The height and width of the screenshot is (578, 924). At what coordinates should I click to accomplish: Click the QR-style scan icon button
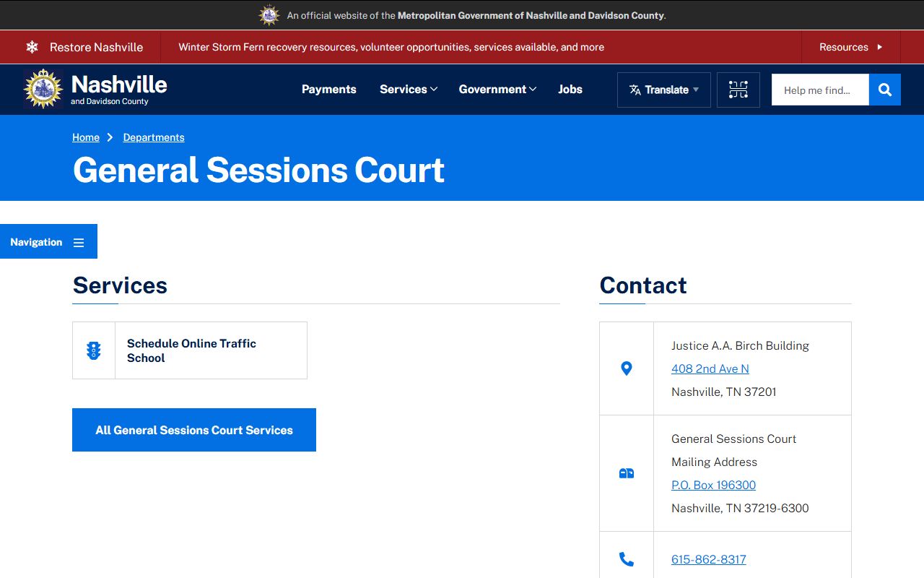pyautogui.click(x=738, y=90)
